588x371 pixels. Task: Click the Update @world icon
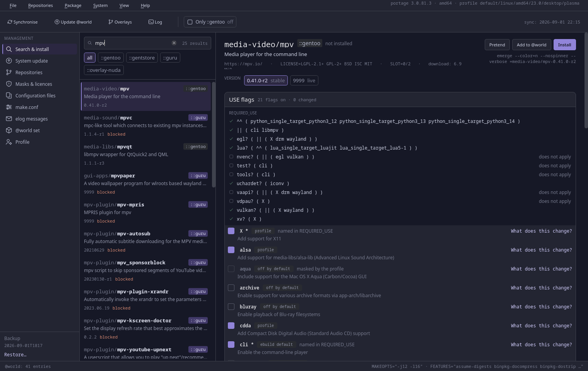(57, 22)
